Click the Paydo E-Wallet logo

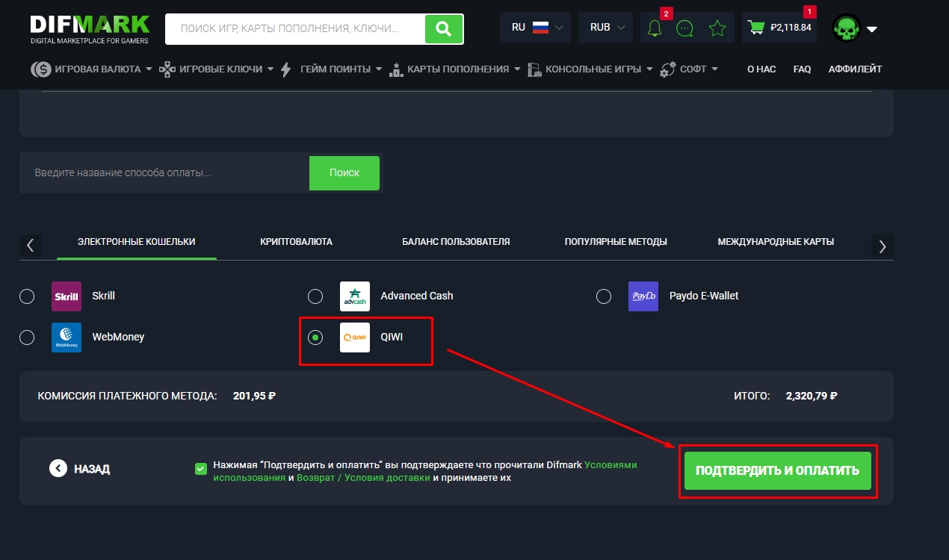click(x=643, y=296)
